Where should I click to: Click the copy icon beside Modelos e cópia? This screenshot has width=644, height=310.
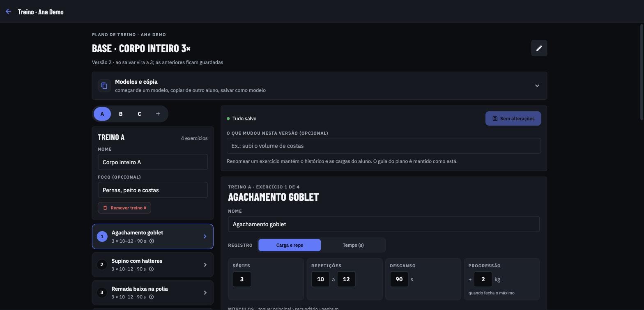coord(104,86)
